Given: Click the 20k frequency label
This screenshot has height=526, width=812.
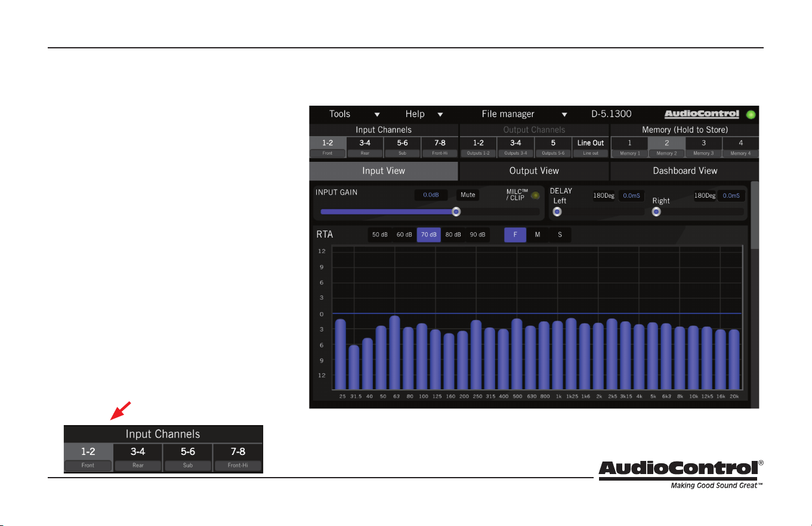Looking at the screenshot, I should click(x=734, y=396).
